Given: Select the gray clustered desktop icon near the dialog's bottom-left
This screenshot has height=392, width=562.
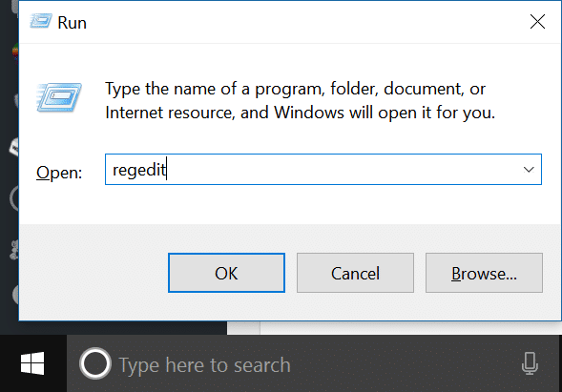Looking at the screenshot, I should point(14,250).
